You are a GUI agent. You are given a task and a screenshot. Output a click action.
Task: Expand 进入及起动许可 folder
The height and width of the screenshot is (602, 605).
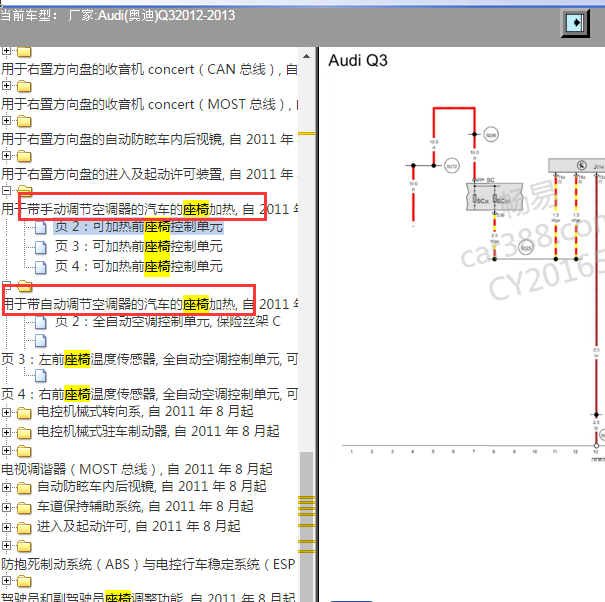point(6,527)
